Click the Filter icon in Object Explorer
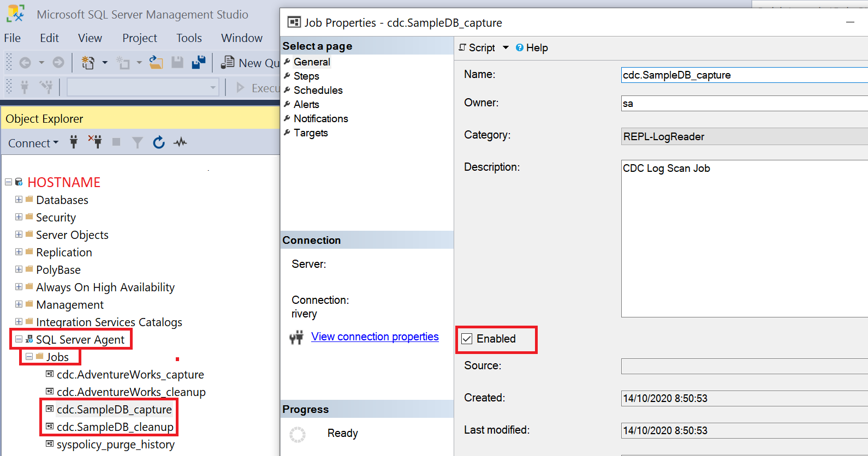 pos(138,143)
